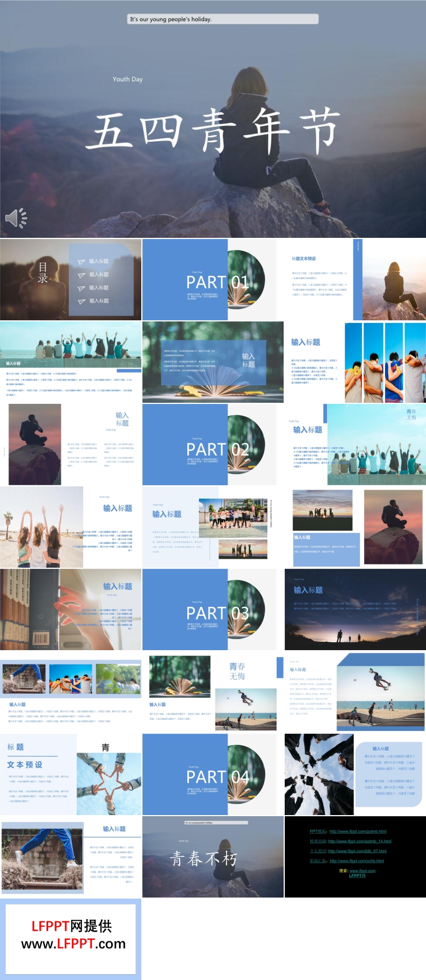This screenshot has width=426, height=980.
Task: Click the 'It's our young people's holiday' text bar
Action: pos(223,19)
